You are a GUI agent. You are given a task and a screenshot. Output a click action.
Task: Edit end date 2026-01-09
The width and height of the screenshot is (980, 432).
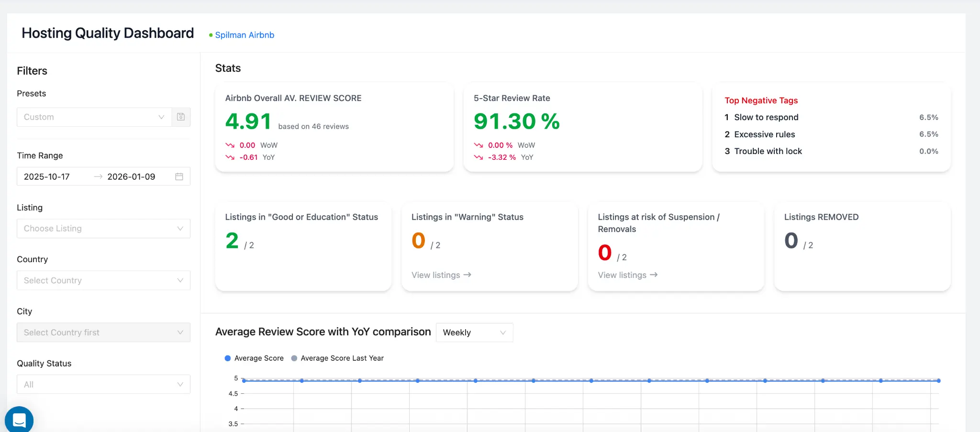click(x=131, y=177)
